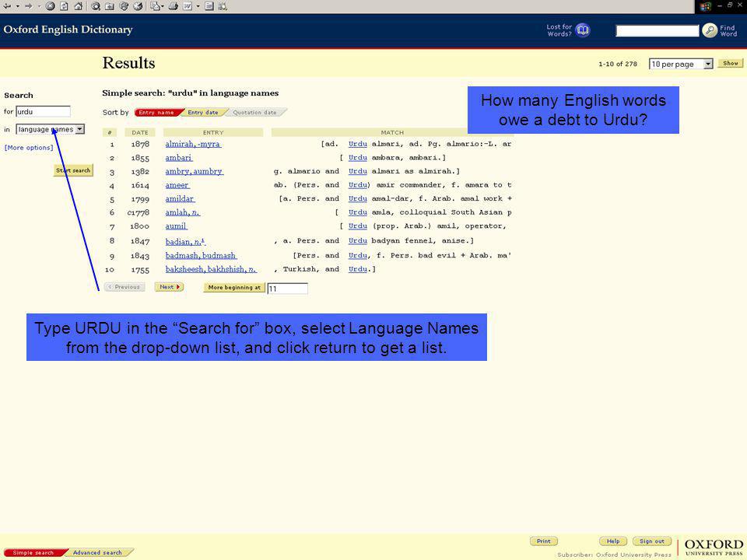Click the bottom Print button
The width and height of the screenshot is (747, 560).
click(x=544, y=541)
